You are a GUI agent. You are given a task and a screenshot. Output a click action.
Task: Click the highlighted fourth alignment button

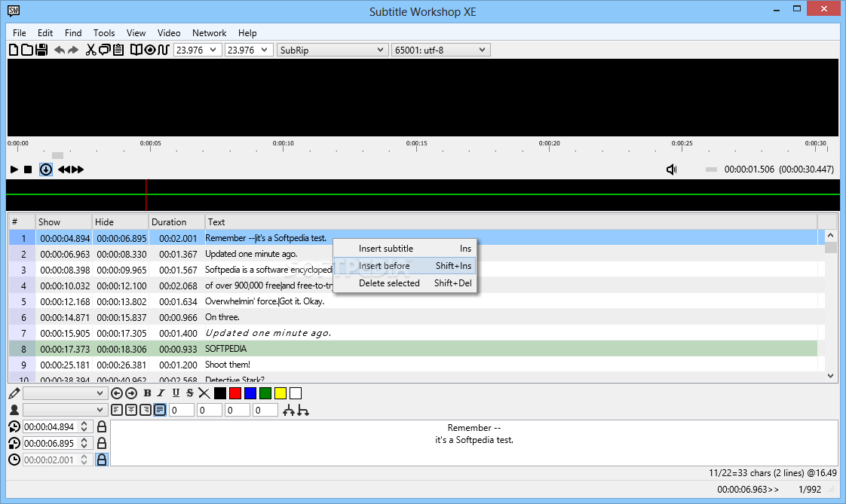(160, 411)
